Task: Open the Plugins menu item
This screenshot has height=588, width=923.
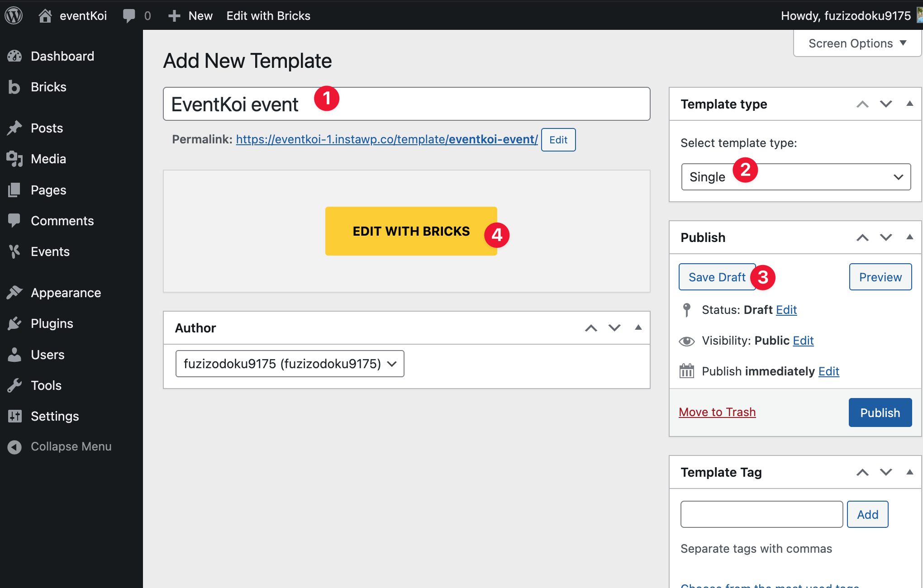Action: tap(52, 323)
